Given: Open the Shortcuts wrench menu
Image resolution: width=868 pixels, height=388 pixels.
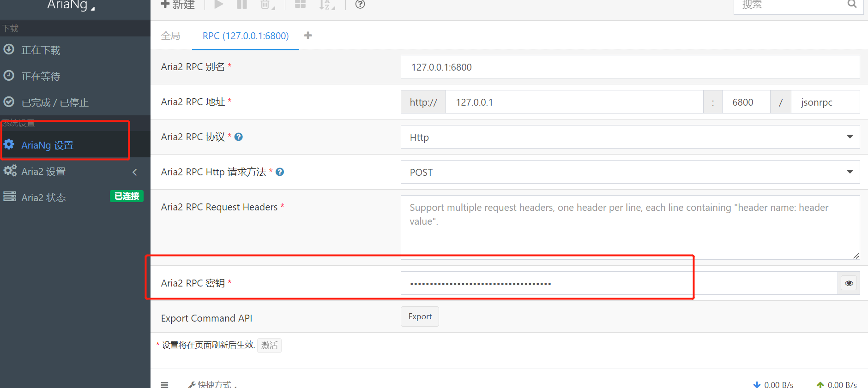Looking at the screenshot, I should pos(212,384).
